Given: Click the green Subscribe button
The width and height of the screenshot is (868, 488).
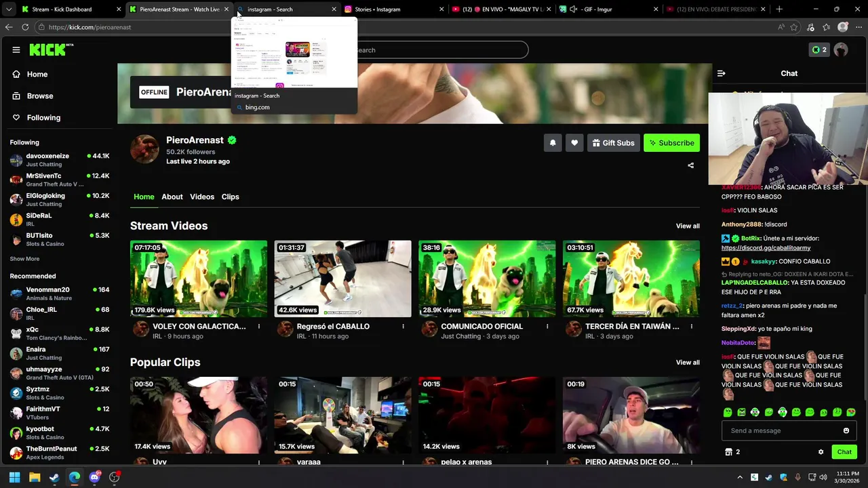Looking at the screenshot, I should pyautogui.click(x=671, y=143).
